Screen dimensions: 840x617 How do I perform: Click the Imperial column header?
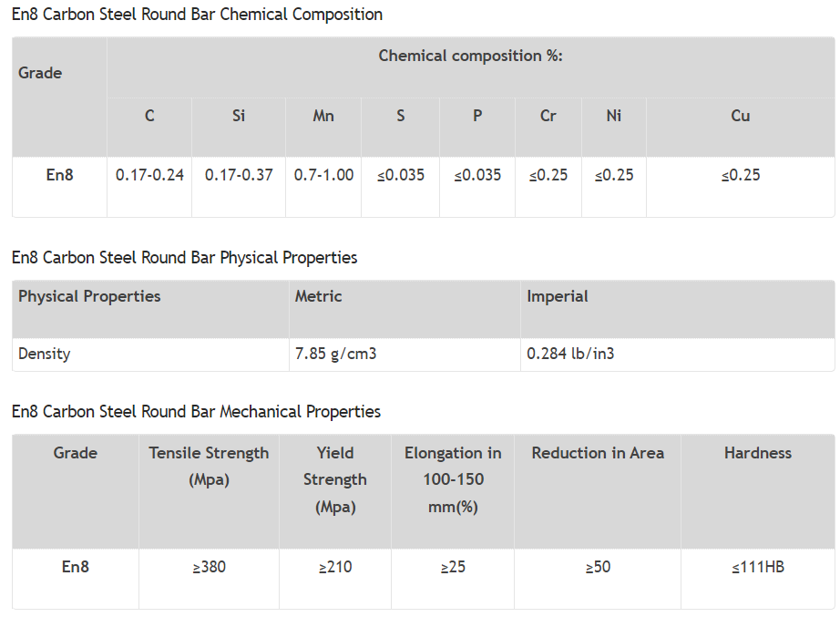coord(558,296)
